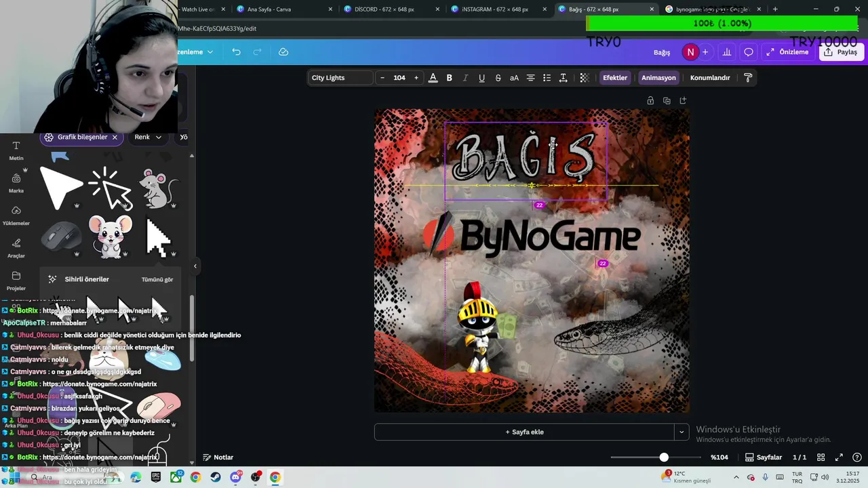Click the zoom slider handle
The width and height of the screenshot is (868, 488).
coord(664,457)
